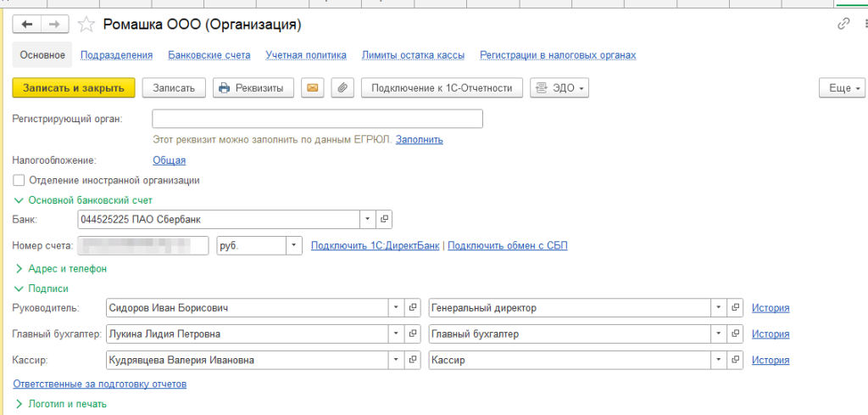Open the Общая taxation link

(x=170, y=160)
